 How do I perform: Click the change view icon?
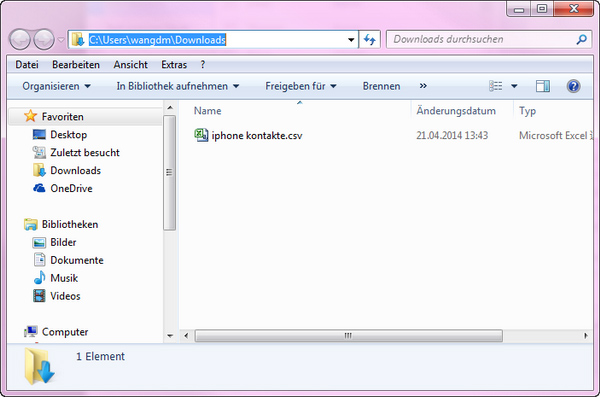point(496,86)
